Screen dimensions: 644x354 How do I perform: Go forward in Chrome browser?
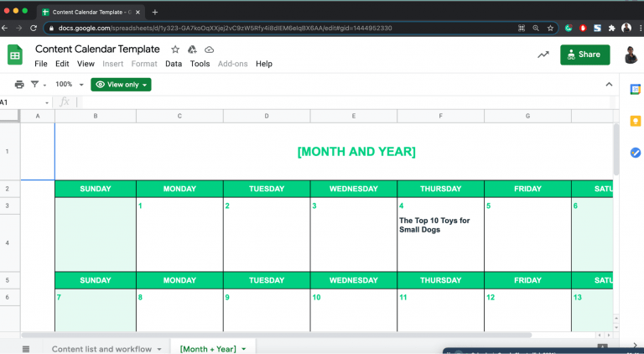pyautogui.click(x=19, y=28)
